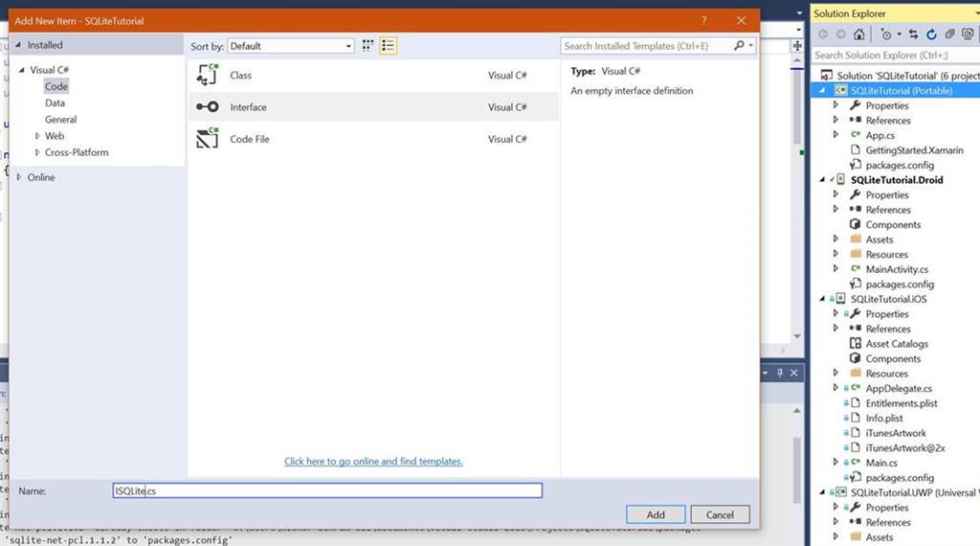The height and width of the screenshot is (546, 980).
Task: Click the SQLiteTutorial.iOS project icon
Action: coord(840,298)
